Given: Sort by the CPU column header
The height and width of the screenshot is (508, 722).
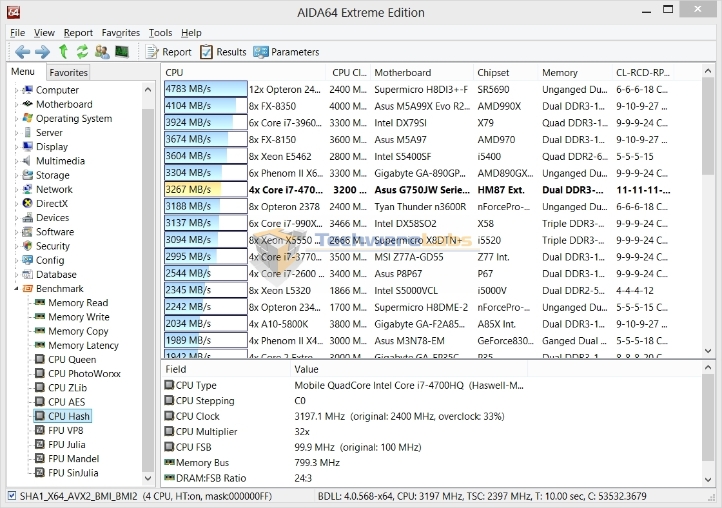Looking at the screenshot, I should tap(244, 72).
